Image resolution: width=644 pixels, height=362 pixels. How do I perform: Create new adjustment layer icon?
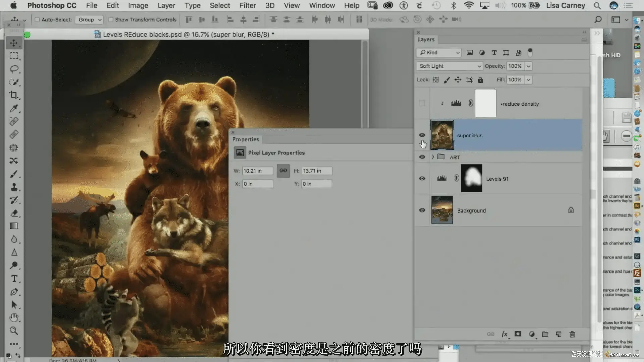[x=532, y=334]
